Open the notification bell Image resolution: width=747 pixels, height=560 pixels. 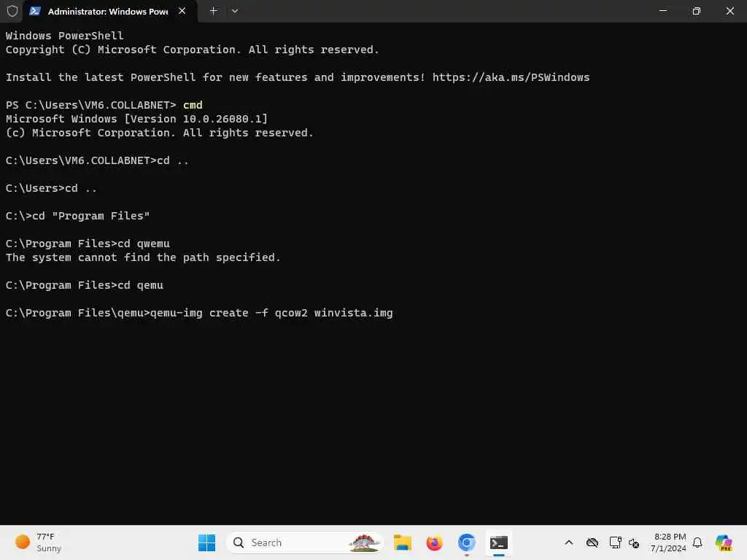[x=697, y=542]
